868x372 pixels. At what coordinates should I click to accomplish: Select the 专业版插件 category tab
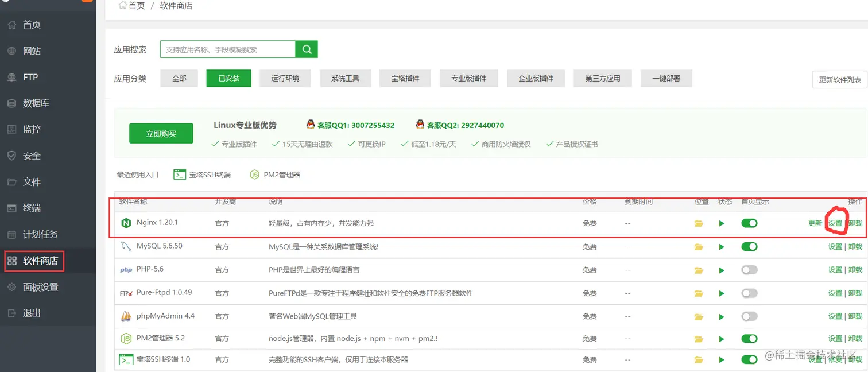pyautogui.click(x=468, y=78)
